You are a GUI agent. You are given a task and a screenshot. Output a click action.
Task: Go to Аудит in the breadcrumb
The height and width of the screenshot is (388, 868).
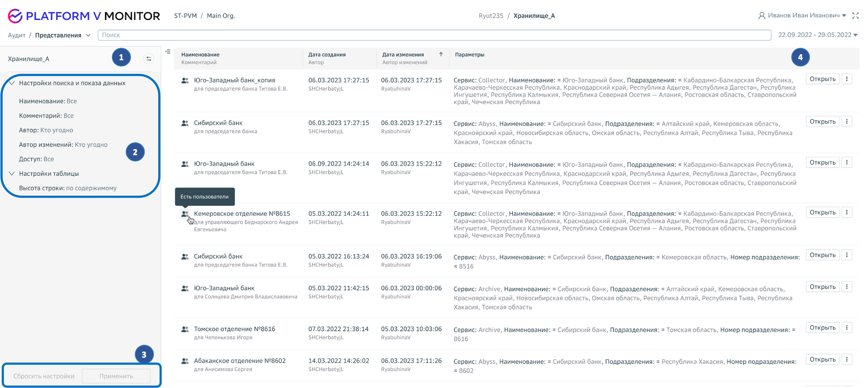[x=16, y=35]
